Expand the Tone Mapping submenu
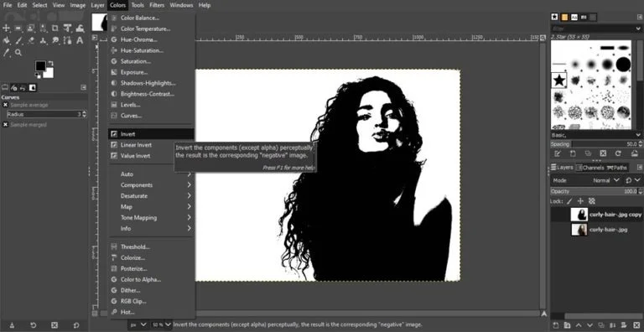The image size is (644, 332). [151, 217]
